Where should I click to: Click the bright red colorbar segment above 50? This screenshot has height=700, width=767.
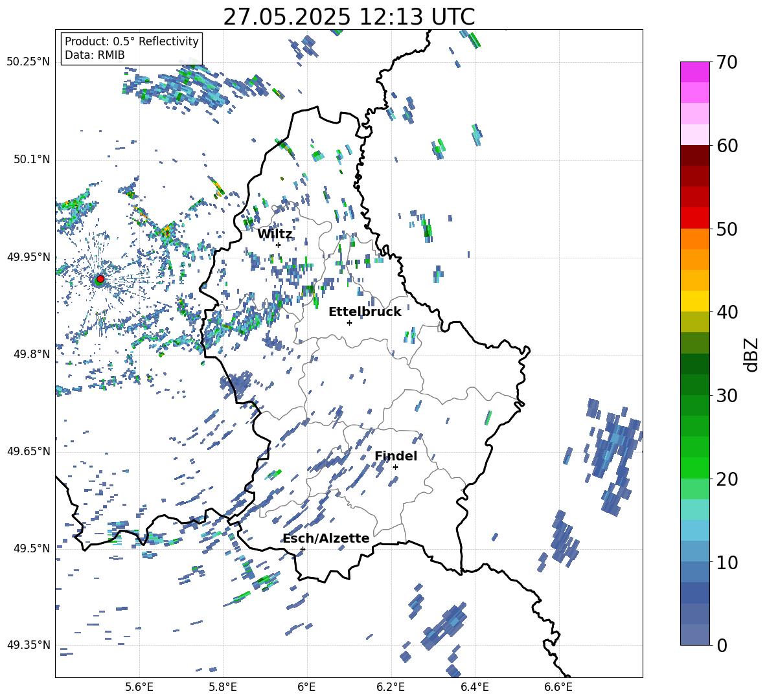tap(694, 218)
